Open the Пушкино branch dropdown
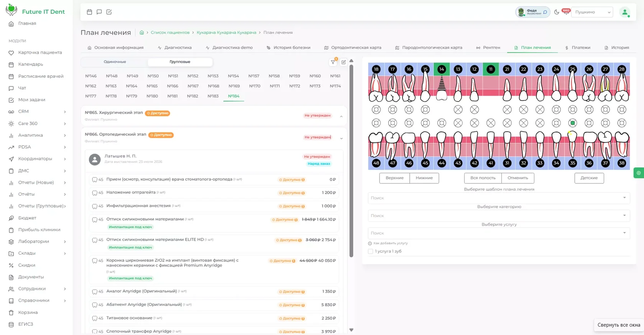Screen dimensions: 644x335 coord(592,12)
